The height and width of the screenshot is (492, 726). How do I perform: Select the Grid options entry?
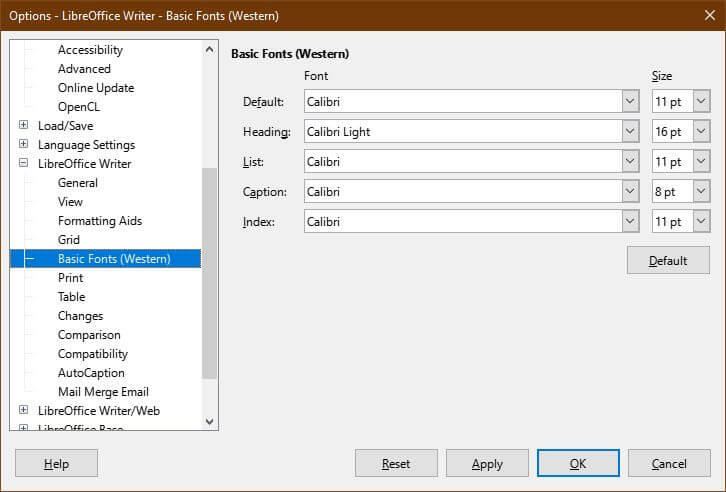[69, 240]
